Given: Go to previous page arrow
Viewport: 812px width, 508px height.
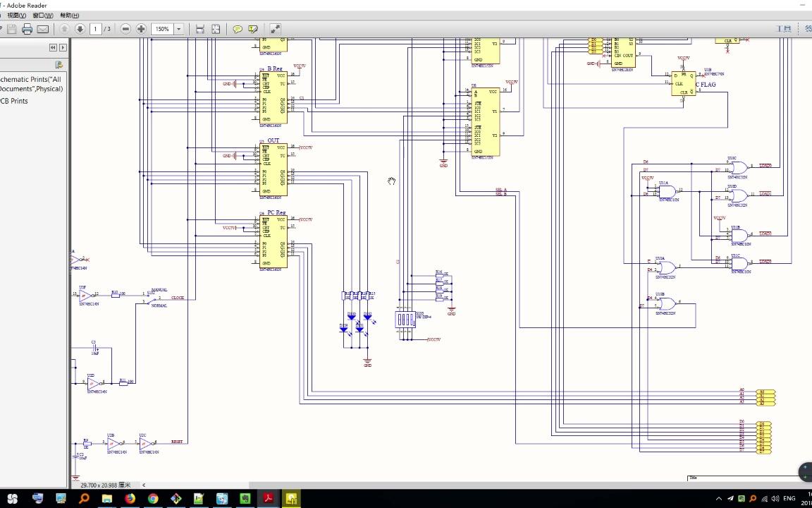Looking at the screenshot, I should [64, 29].
